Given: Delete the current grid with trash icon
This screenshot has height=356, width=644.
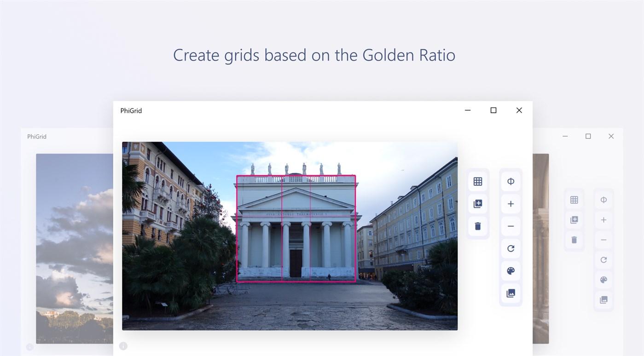Looking at the screenshot, I should click(477, 226).
